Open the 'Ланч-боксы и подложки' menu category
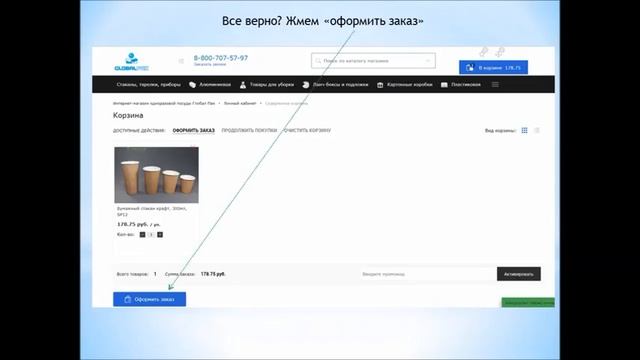The height and width of the screenshot is (360, 640). point(336,84)
